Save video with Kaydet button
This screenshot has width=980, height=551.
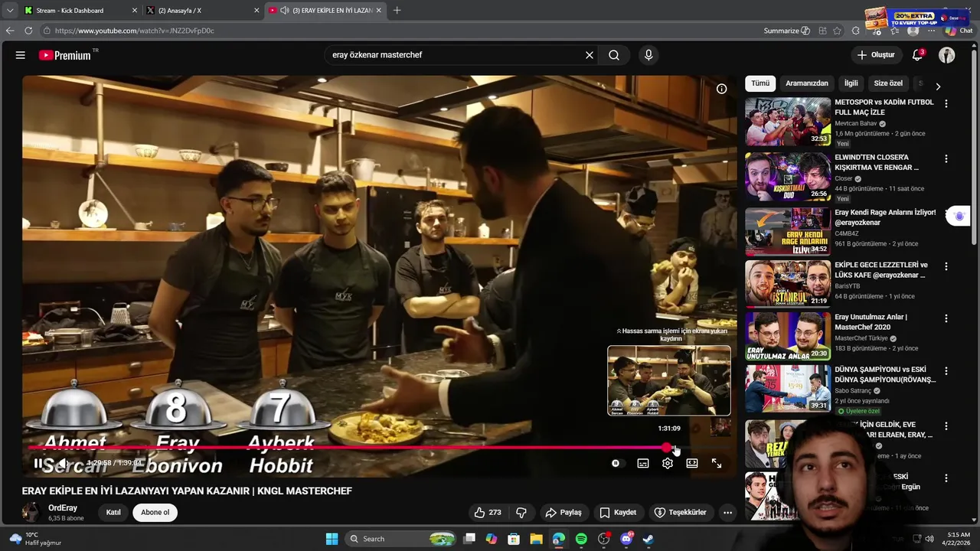click(618, 513)
